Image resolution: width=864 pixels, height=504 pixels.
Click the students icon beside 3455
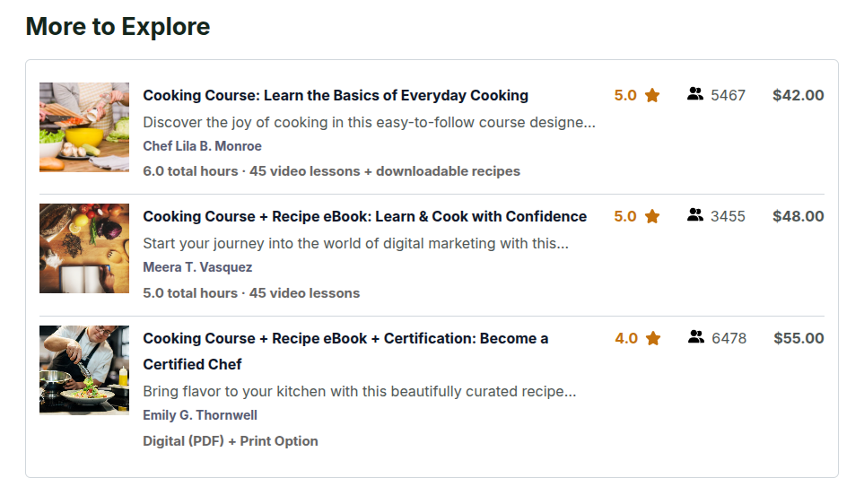click(695, 215)
